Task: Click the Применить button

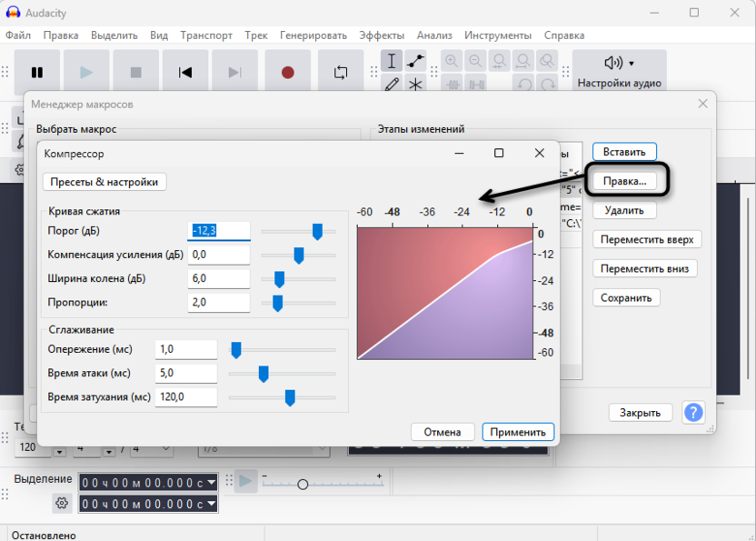Action: point(518,432)
